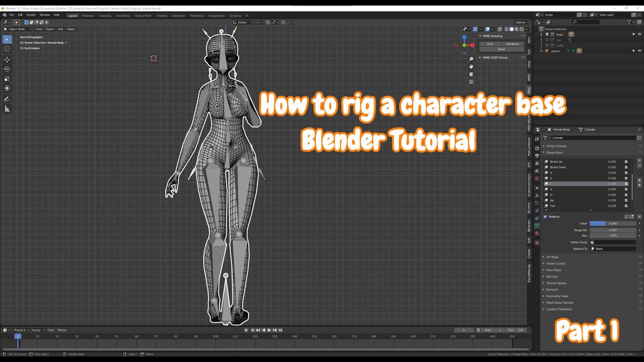Screen dimensions: 644x362
Task: Click the GLSL button in MMD Shading
Action: [490, 44]
